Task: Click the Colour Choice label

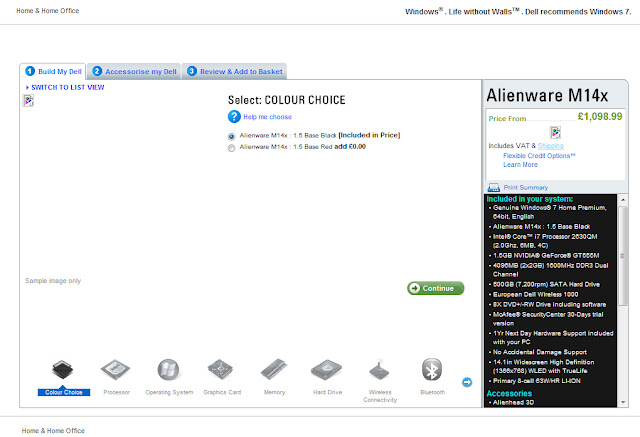Action: coord(64,392)
